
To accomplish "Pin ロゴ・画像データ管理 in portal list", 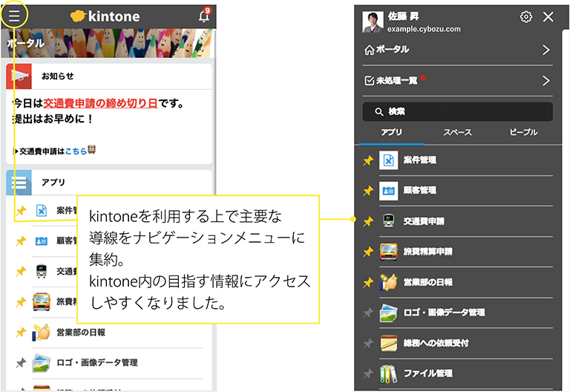I will 21,362.
